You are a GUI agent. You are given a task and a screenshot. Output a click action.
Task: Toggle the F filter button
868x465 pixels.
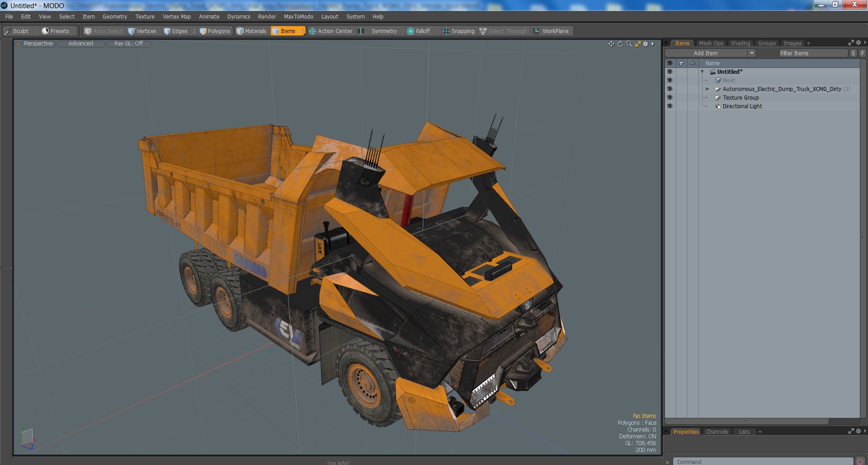click(x=863, y=53)
